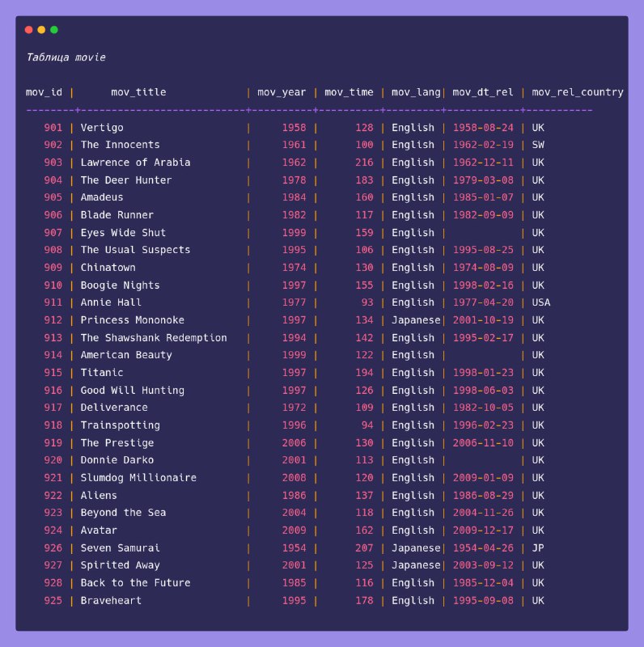
Task: Select the title American Beauty
Action: coord(126,355)
